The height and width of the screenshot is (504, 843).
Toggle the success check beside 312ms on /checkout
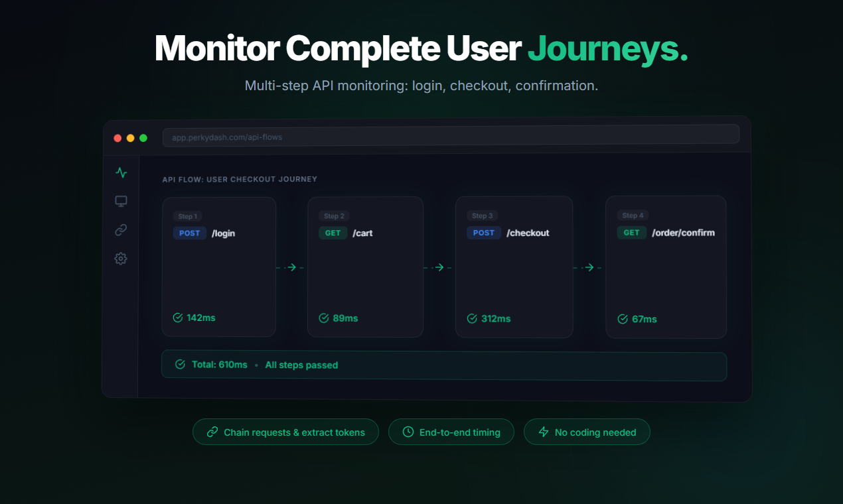tap(472, 318)
